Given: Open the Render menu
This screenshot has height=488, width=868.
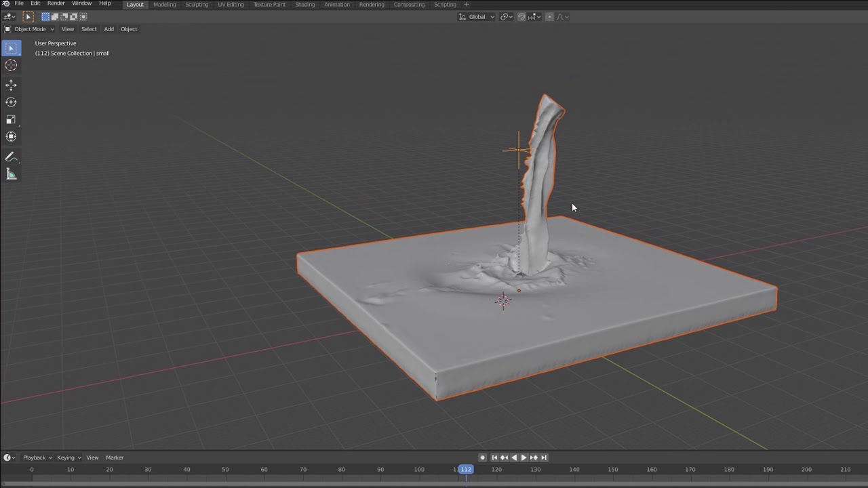Looking at the screenshot, I should 56,4.
